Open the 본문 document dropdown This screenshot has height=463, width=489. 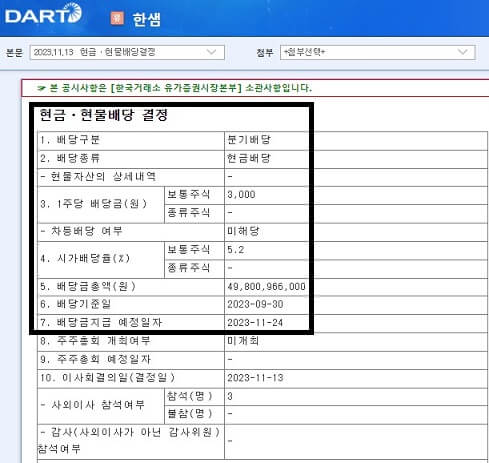coord(127,52)
